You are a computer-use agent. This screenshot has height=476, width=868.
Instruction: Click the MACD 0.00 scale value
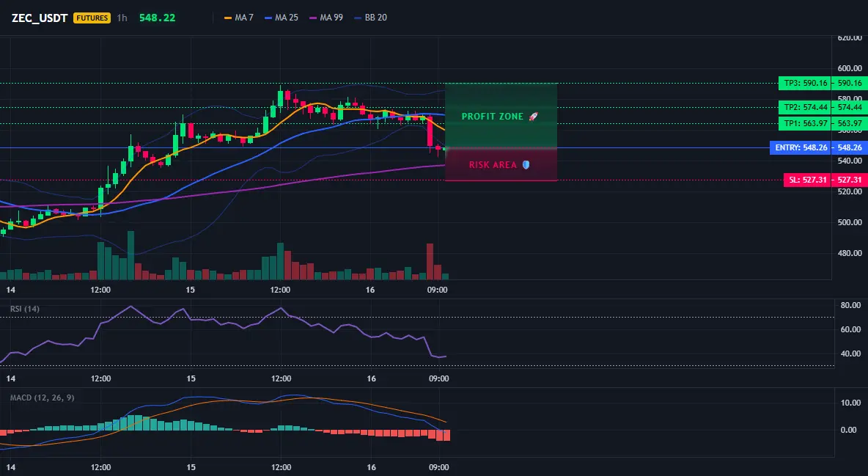click(849, 430)
